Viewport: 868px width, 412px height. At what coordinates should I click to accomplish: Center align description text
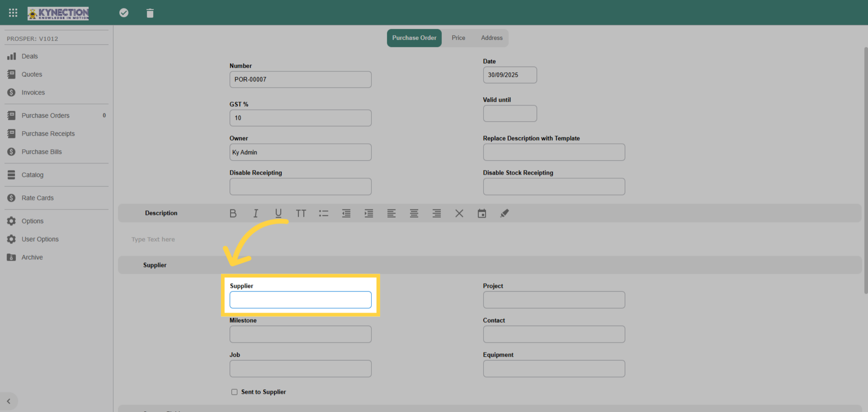pyautogui.click(x=414, y=213)
